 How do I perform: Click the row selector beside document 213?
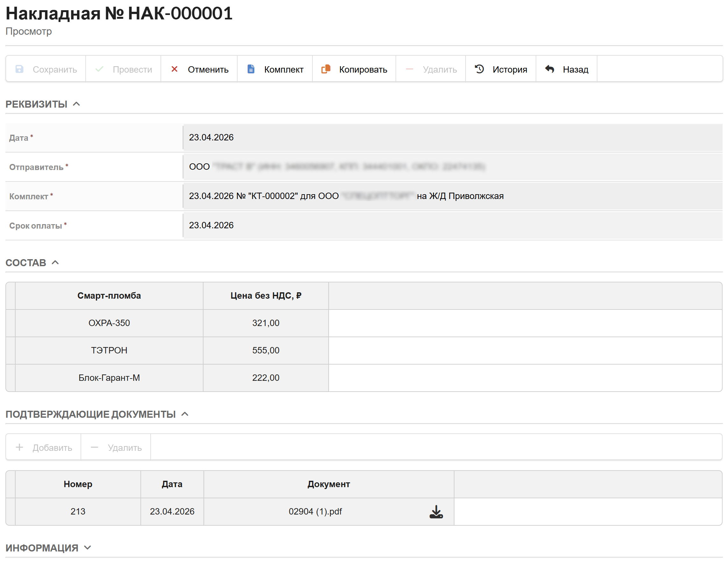(x=11, y=512)
